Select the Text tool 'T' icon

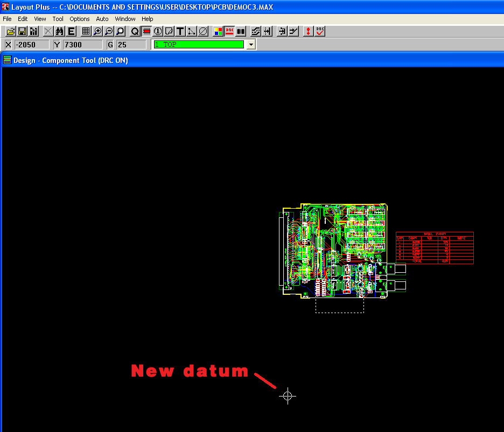coord(180,32)
